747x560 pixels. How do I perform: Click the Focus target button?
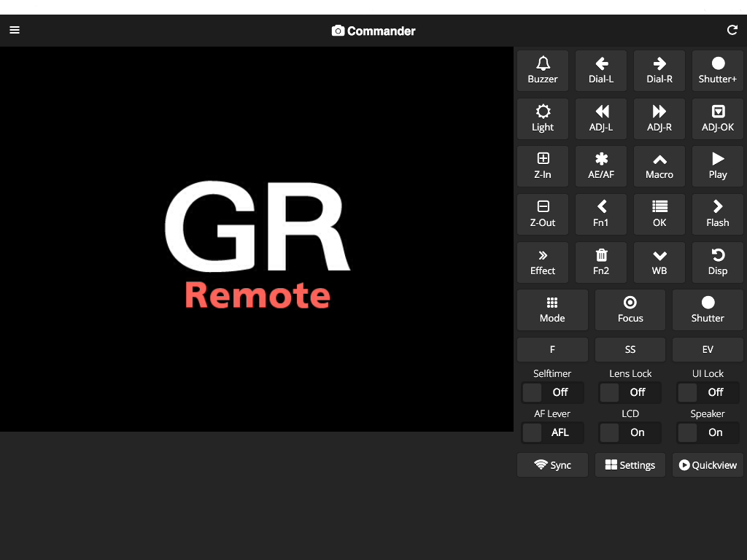pyautogui.click(x=630, y=310)
